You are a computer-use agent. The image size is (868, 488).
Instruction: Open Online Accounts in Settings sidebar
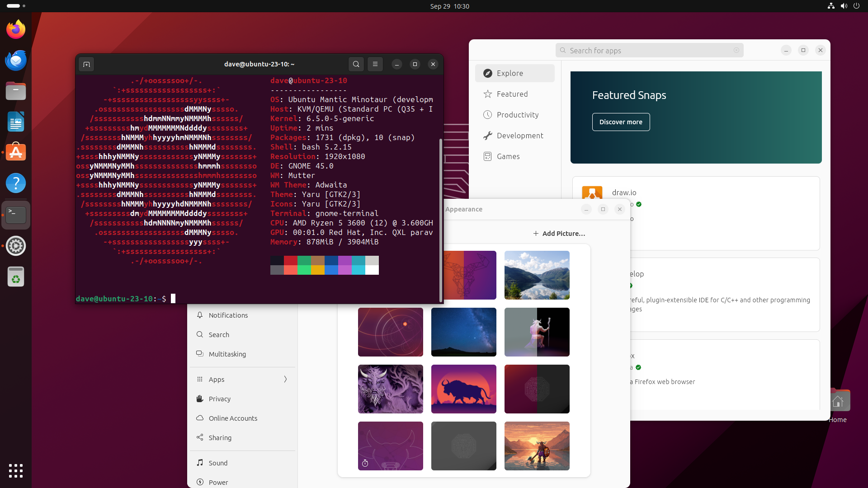pos(243,418)
